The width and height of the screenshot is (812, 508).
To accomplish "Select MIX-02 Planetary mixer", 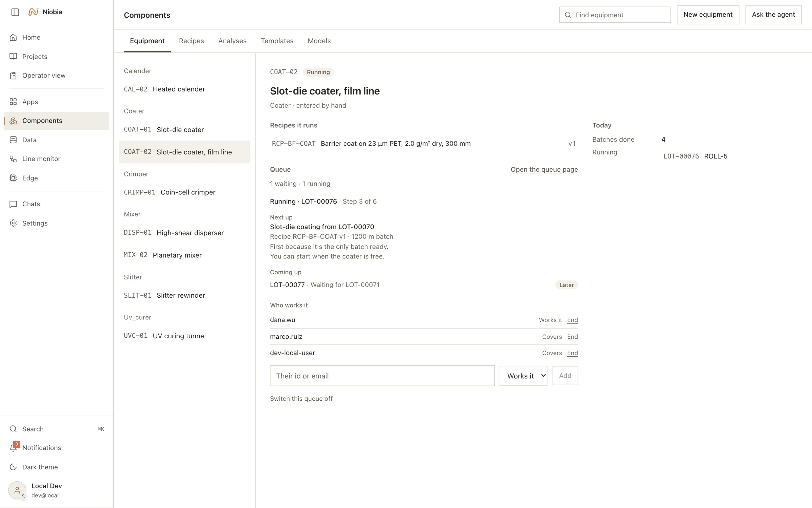I will (184, 255).
